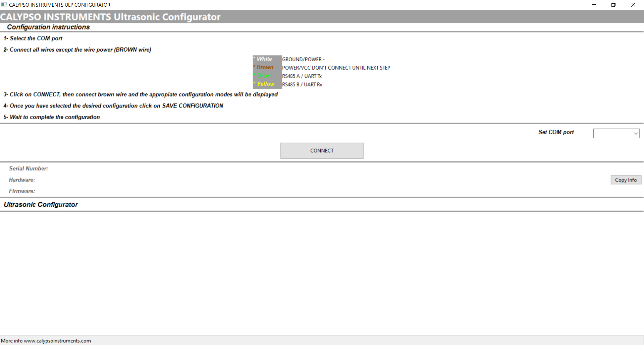Open the Set COM port dropdown

coord(616,133)
